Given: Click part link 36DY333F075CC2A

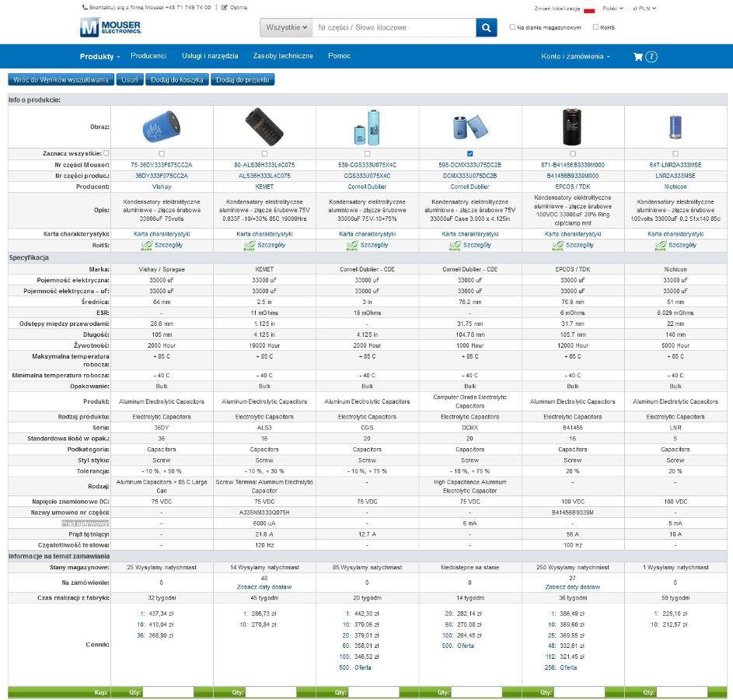Looking at the screenshot, I should point(162,177).
